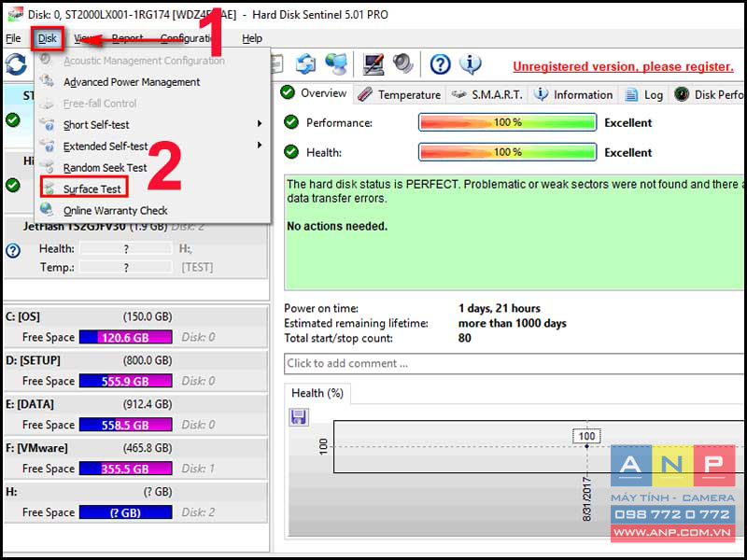Click the H: free space bar showing (? GB)
Screen dimensions: 747x560
[126, 512]
